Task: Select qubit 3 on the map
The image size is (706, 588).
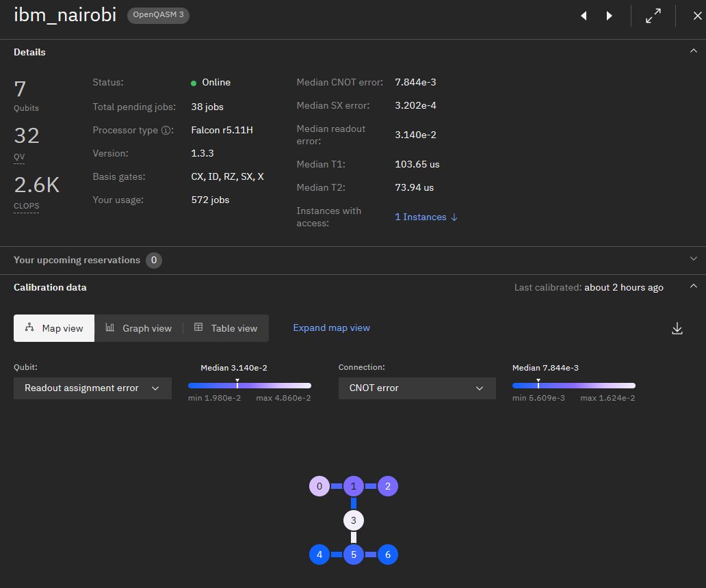Action: click(354, 520)
